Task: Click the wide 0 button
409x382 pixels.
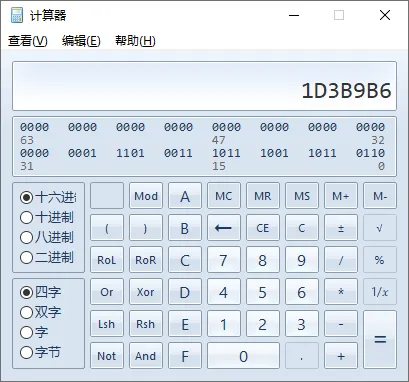Action: point(243,356)
